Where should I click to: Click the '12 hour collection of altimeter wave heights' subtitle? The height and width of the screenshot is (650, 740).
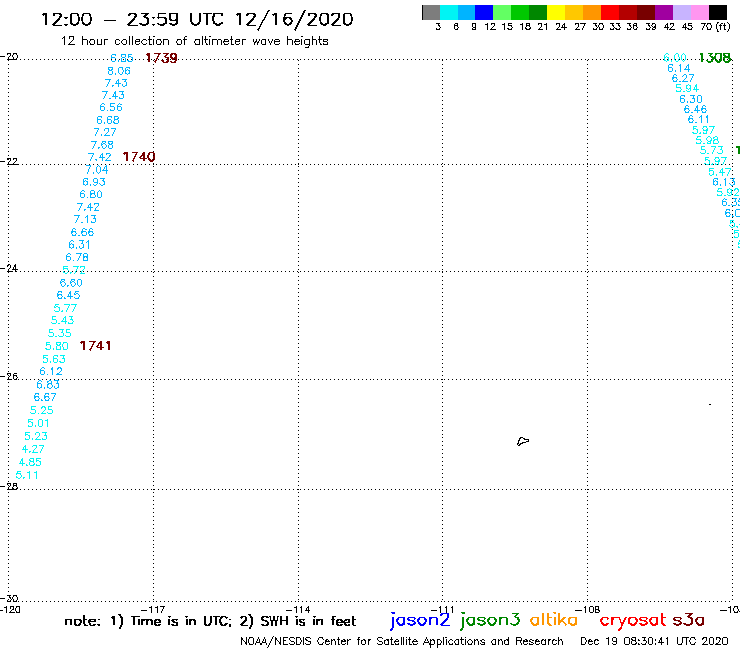194,41
